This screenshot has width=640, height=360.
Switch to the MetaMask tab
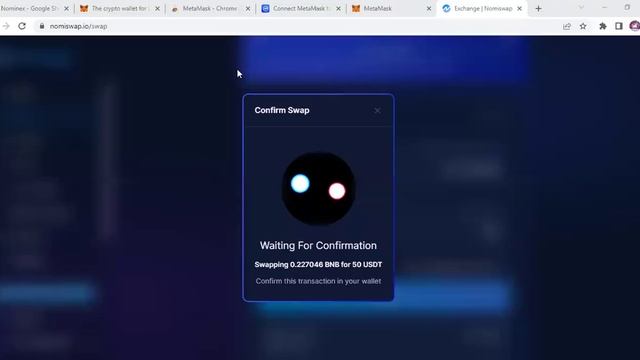(391, 9)
